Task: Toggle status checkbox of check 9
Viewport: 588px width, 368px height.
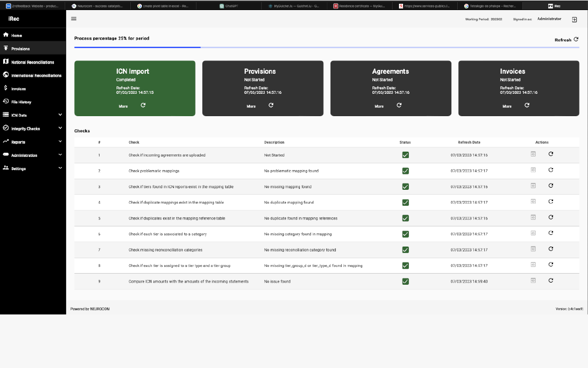Action: pyautogui.click(x=405, y=281)
